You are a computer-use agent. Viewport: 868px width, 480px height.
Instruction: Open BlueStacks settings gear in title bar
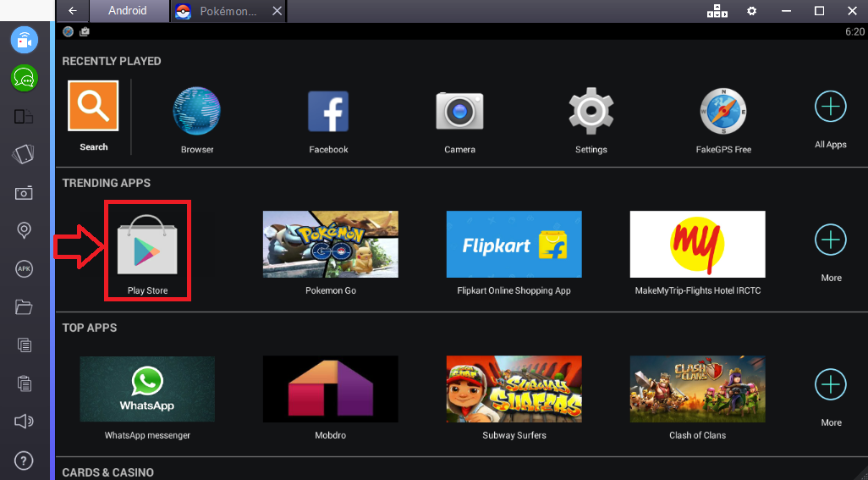click(751, 11)
